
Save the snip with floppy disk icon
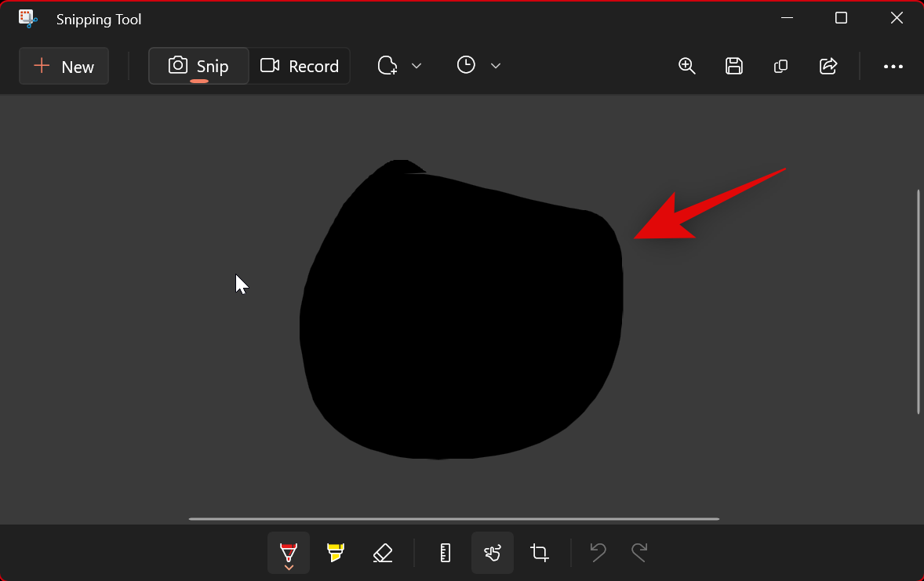point(733,66)
